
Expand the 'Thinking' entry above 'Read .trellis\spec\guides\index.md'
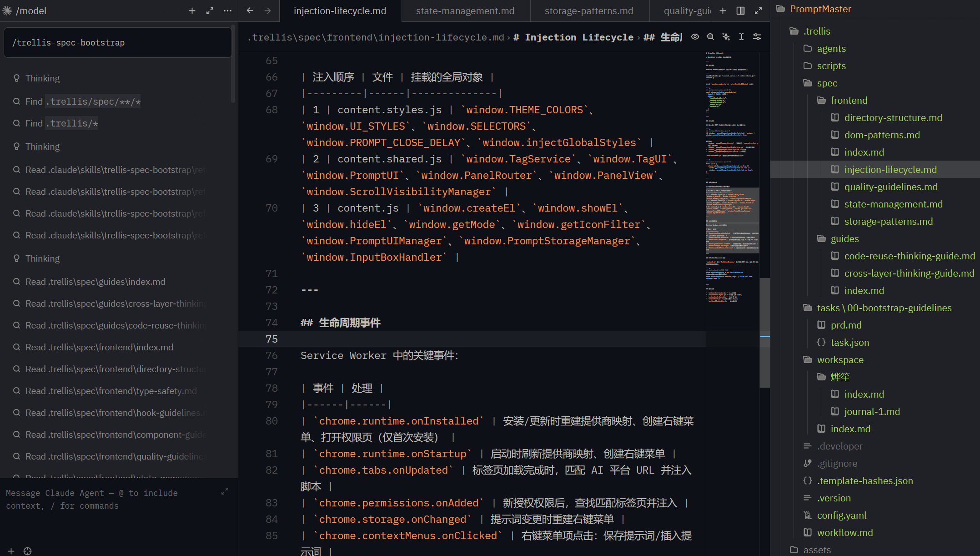pos(42,258)
